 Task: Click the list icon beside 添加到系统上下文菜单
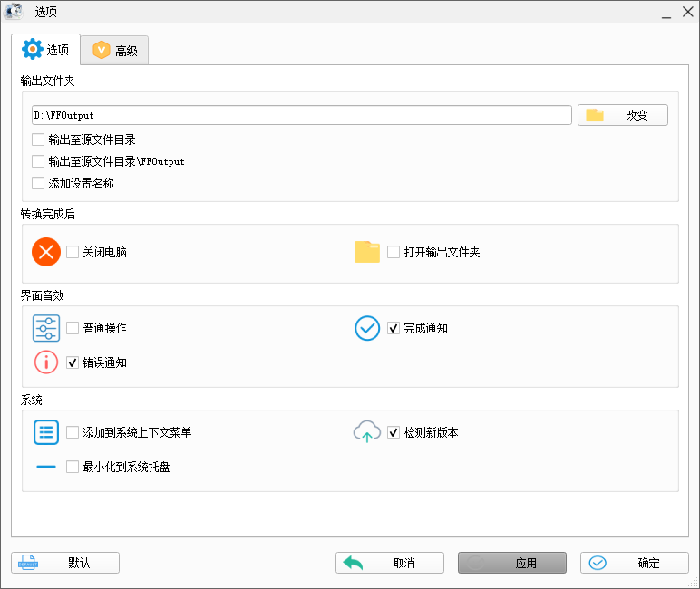click(x=46, y=432)
